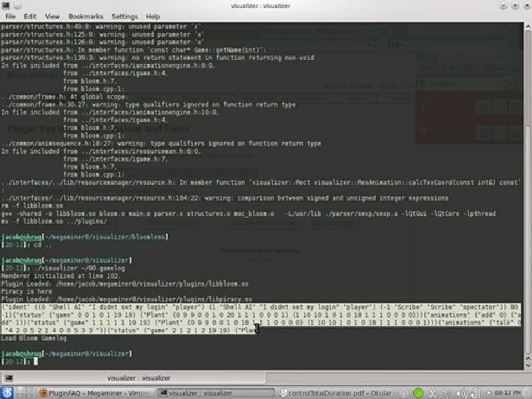Click the Okular document icon in taskbar
Image resolution: width=532 pixels, height=399 pixels.
[283, 393]
